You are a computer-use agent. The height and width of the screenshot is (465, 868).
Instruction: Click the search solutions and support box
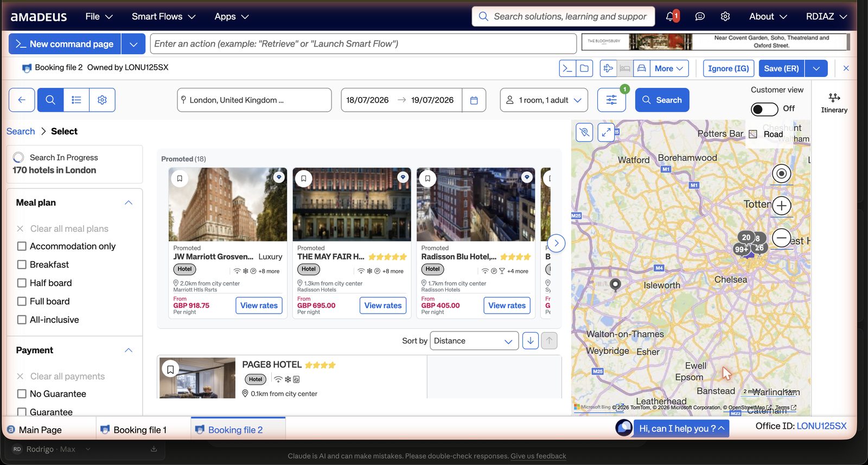pos(563,16)
